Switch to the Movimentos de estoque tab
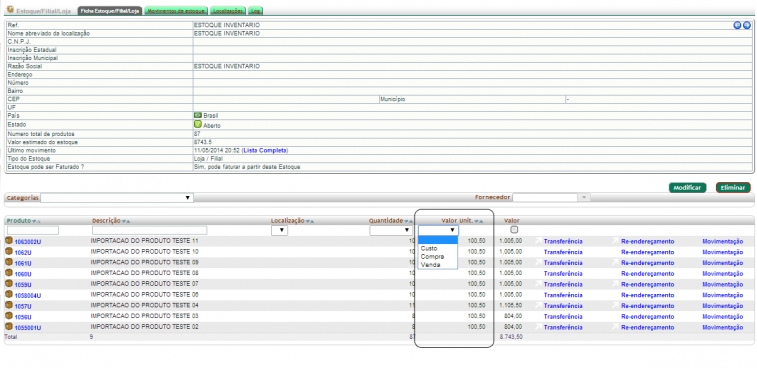Viewport: 757px width, 368px height. pyautogui.click(x=176, y=10)
